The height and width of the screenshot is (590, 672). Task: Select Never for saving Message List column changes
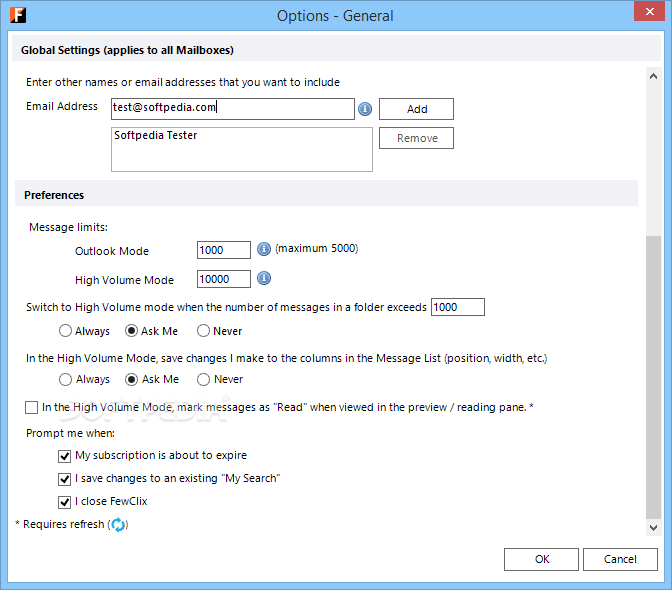pos(203,379)
